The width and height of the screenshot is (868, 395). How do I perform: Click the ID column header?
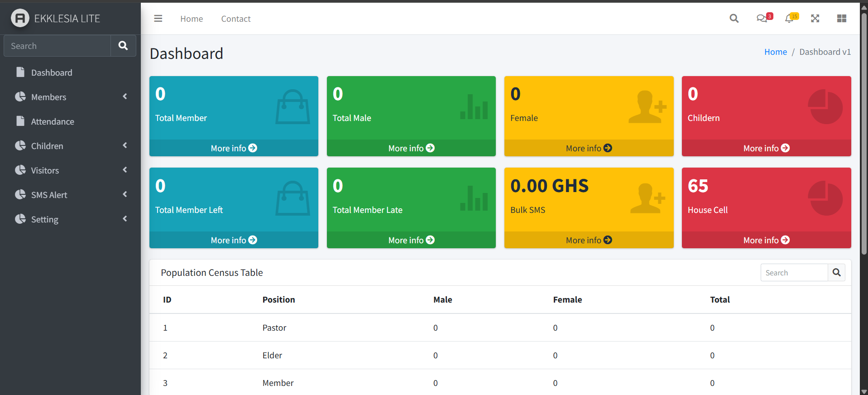tap(167, 299)
